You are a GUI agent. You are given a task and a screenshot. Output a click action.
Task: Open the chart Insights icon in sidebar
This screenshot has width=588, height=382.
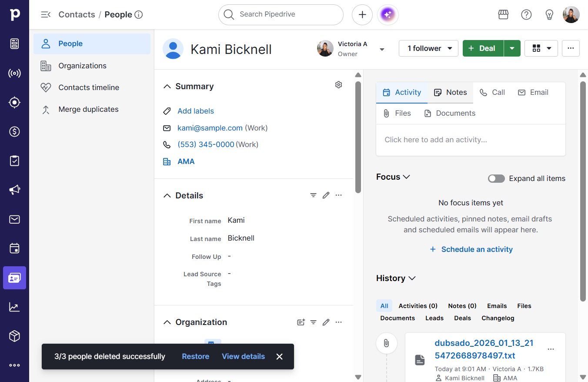tap(14, 307)
